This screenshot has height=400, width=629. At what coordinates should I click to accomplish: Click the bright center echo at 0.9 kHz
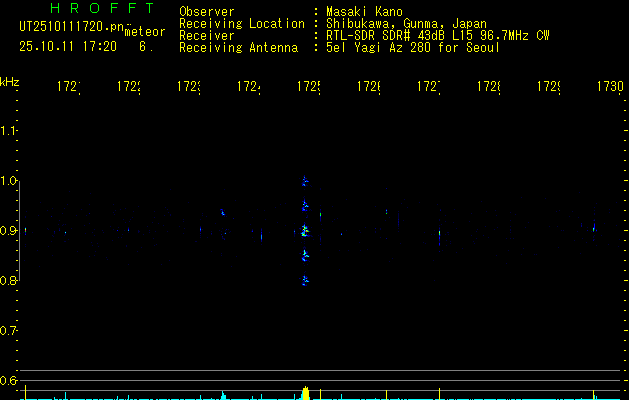pos(305,231)
